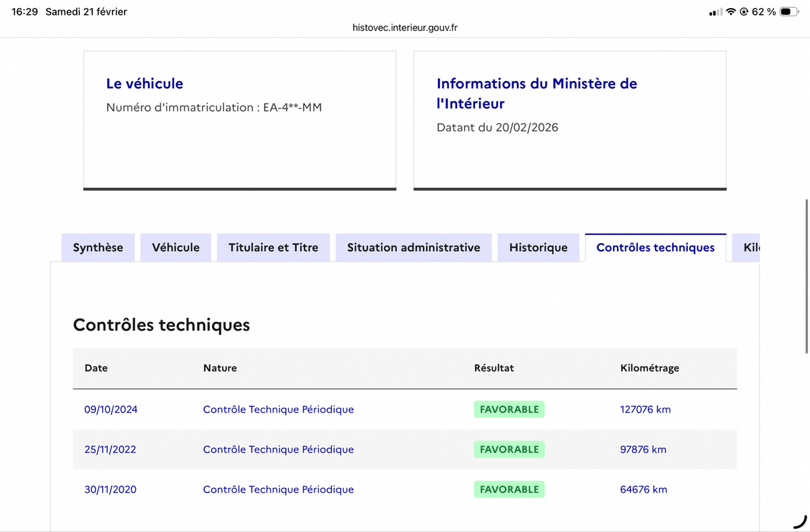810x532 pixels.
Task: Tap the battery indicator icon
Action: tap(789, 11)
